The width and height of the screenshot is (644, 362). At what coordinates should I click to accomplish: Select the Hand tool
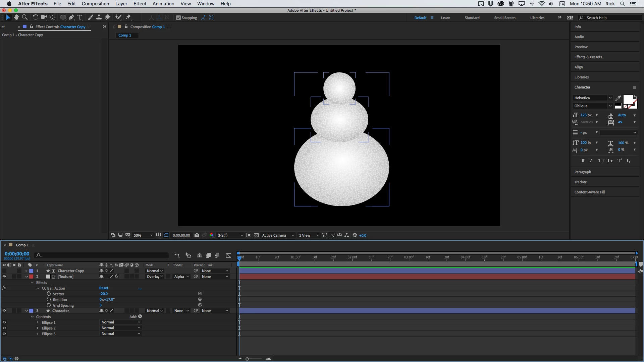point(16,17)
